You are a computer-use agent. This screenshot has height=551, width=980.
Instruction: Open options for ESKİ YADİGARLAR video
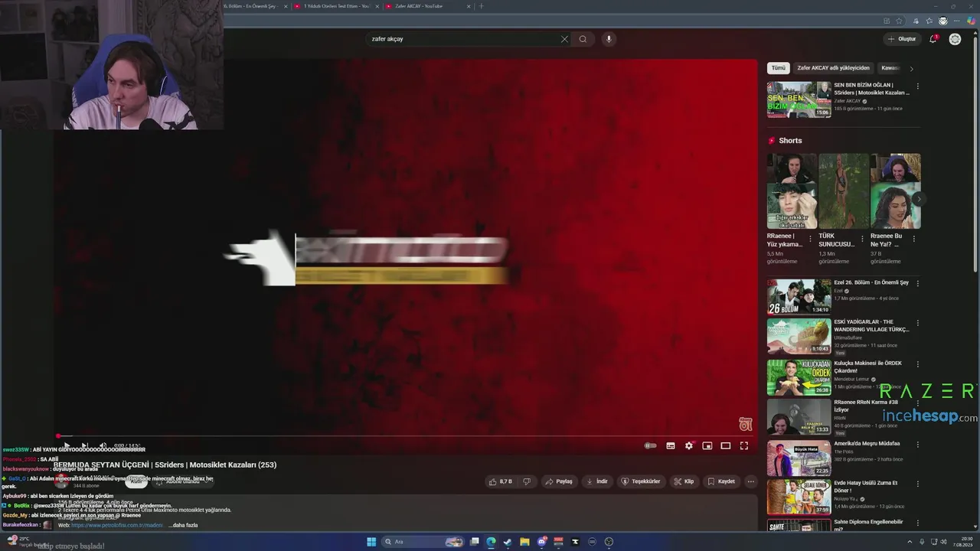[x=917, y=323]
